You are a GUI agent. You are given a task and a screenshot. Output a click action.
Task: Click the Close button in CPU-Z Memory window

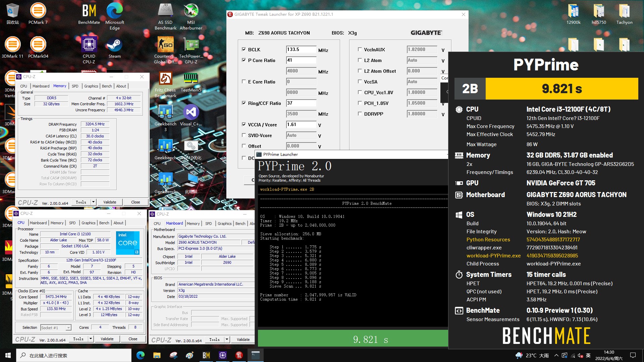(x=136, y=202)
